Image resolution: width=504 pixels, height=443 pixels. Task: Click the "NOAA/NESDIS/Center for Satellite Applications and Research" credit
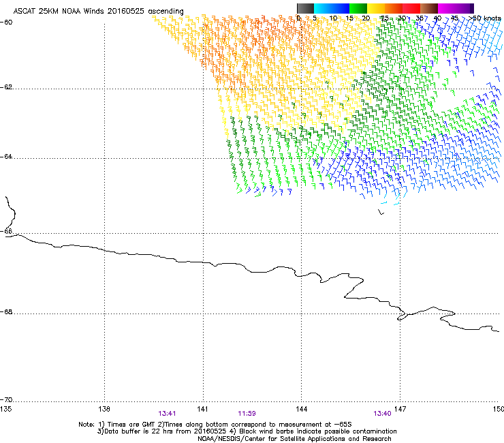(x=294, y=439)
